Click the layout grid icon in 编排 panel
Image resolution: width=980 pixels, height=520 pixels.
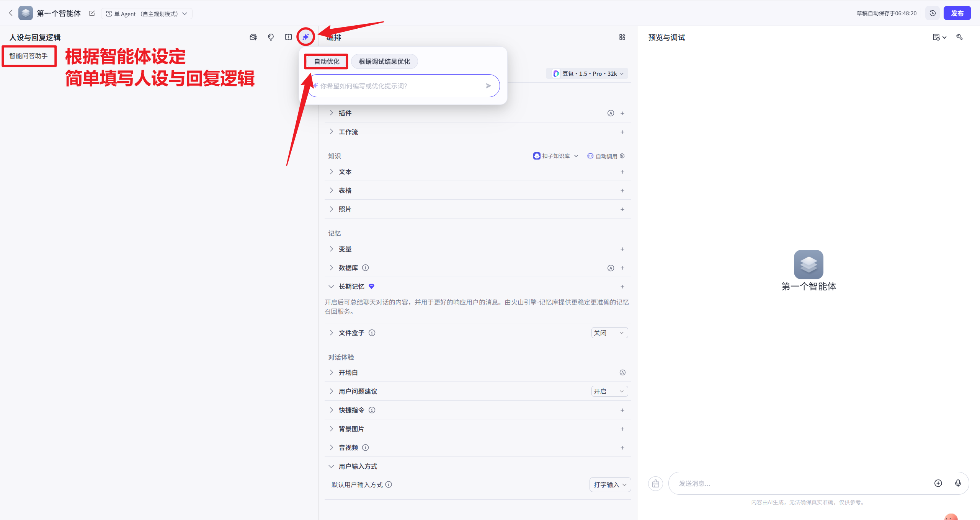[622, 37]
